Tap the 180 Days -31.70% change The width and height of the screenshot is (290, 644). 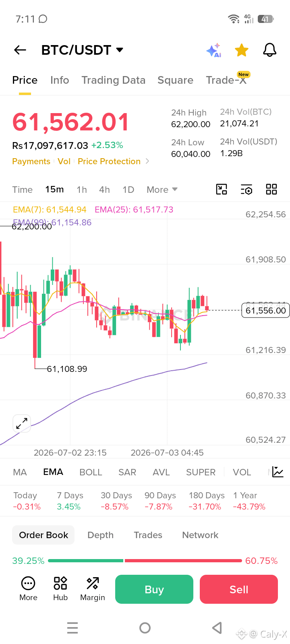click(x=207, y=501)
